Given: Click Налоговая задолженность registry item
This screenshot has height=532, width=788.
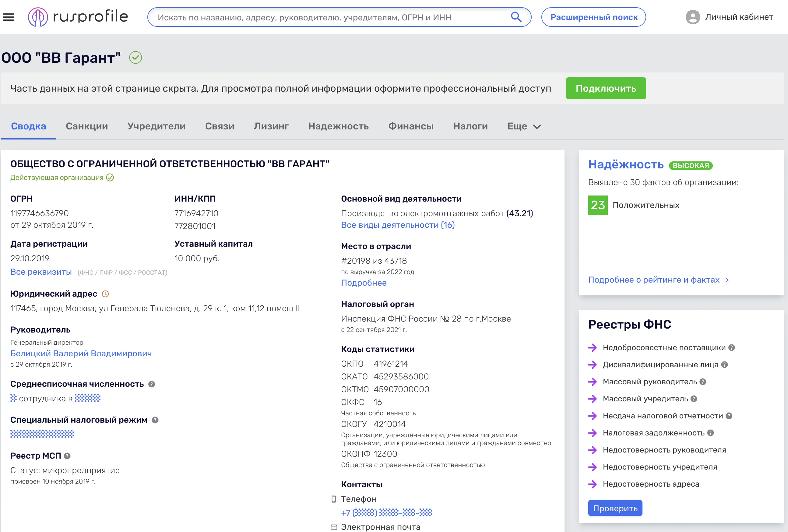Looking at the screenshot, I should pyautogui.click(x=653, y=433).
